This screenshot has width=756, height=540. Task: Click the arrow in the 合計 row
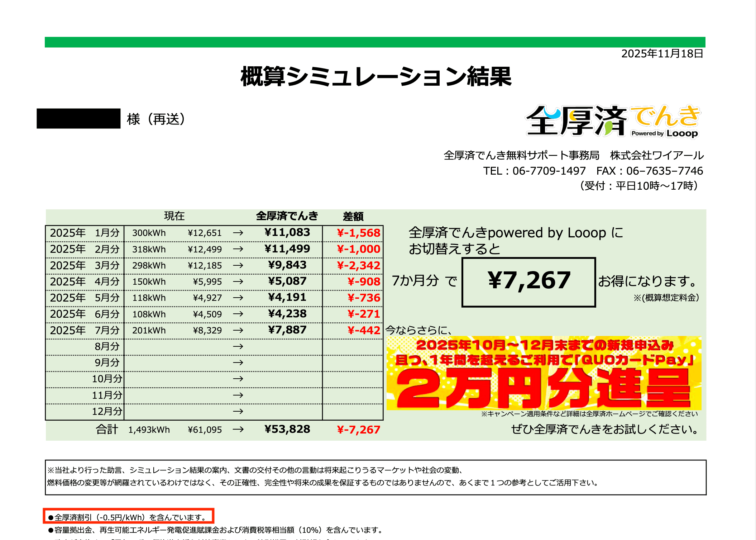(x=238, y=430)
